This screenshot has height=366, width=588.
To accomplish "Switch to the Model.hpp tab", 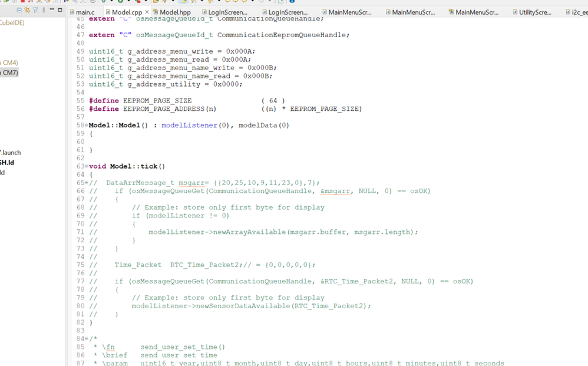I will click(172, 12).
